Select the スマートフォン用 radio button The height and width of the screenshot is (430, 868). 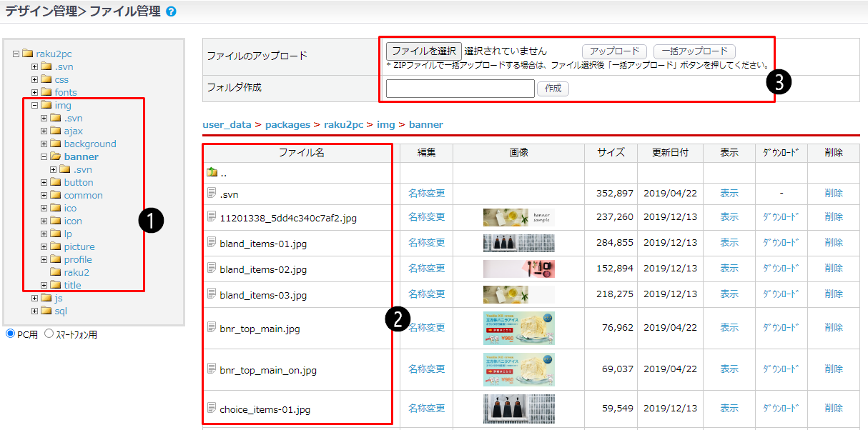49,334
